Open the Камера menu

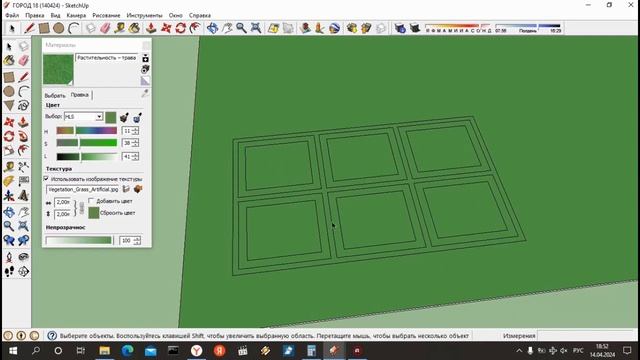76,15
